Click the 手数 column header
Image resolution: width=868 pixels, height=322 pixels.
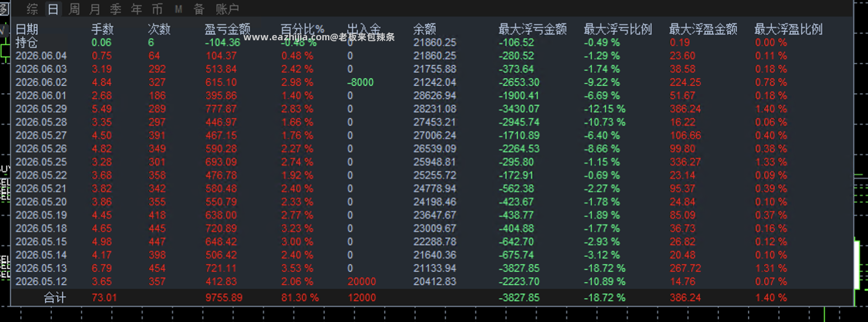[x=103, y=29]
